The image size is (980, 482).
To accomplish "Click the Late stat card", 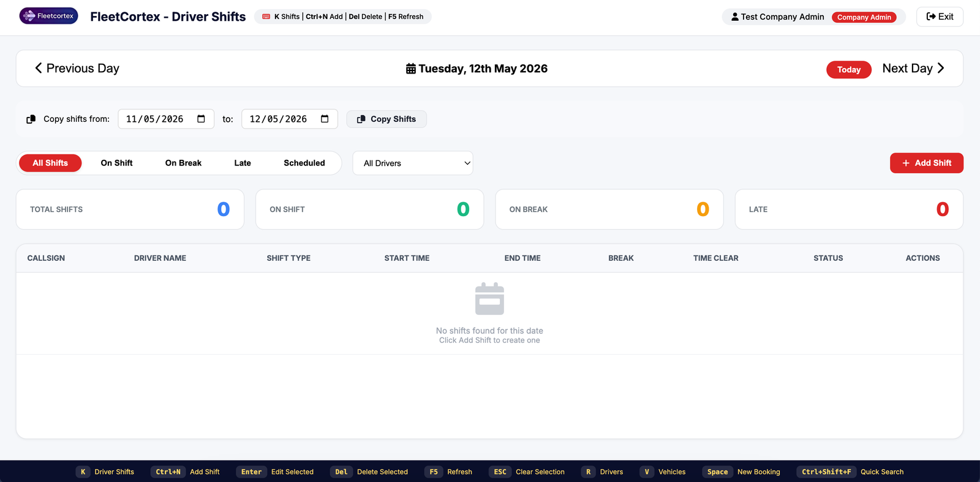I will [849, 209].
